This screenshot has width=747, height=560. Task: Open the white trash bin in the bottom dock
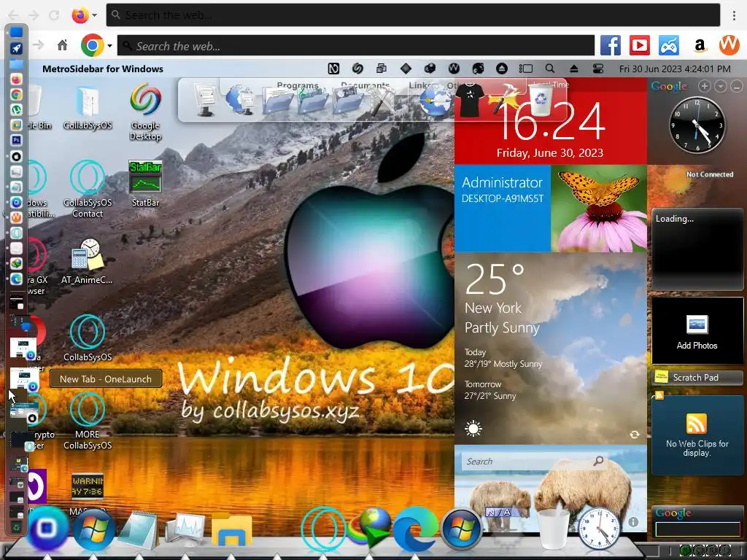[553, 529]
